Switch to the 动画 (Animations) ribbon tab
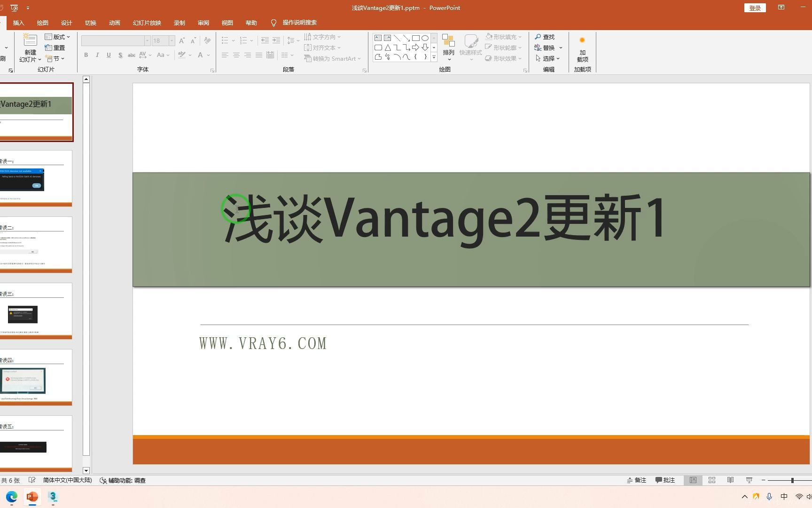The height and width of the screenshot is (508, 812). [114, 23]
